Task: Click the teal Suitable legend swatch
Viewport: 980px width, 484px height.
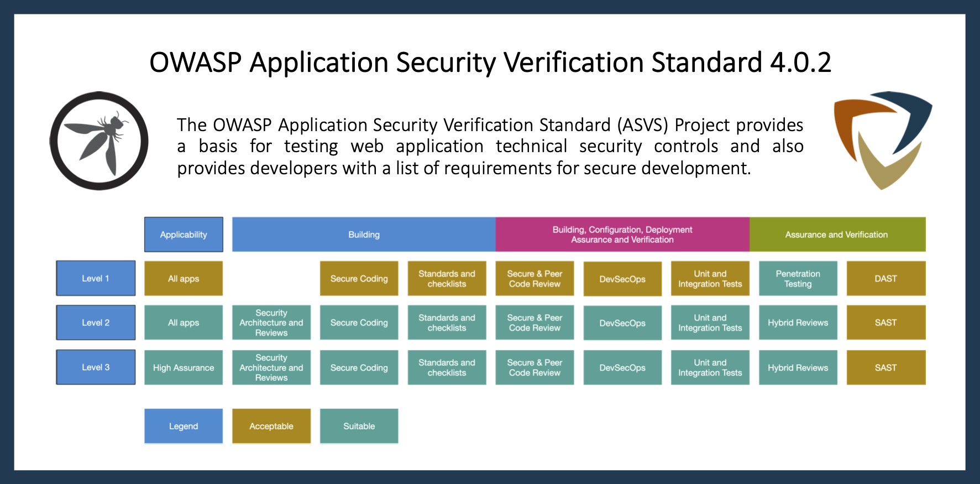Action: click(359, 426)
